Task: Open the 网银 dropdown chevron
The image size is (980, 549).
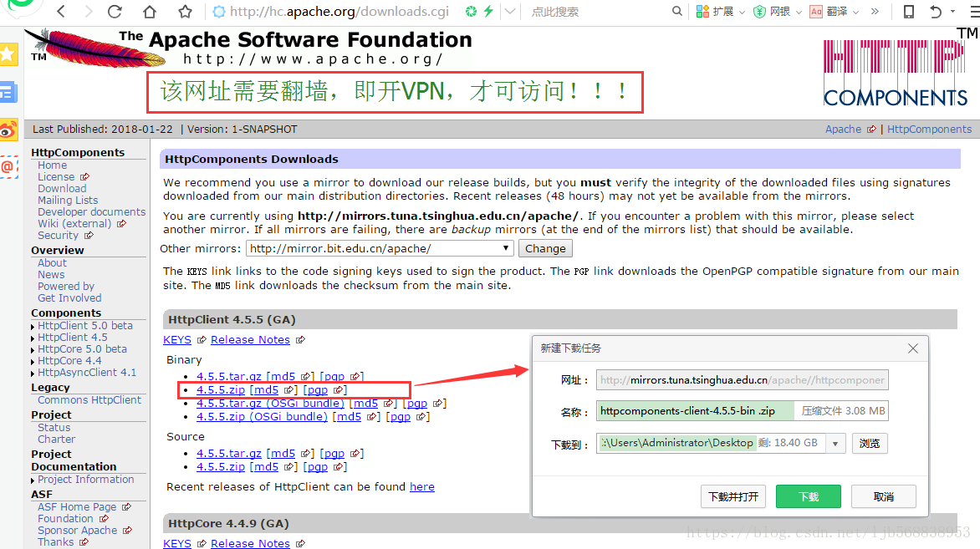Action: [x=799, y=12]
